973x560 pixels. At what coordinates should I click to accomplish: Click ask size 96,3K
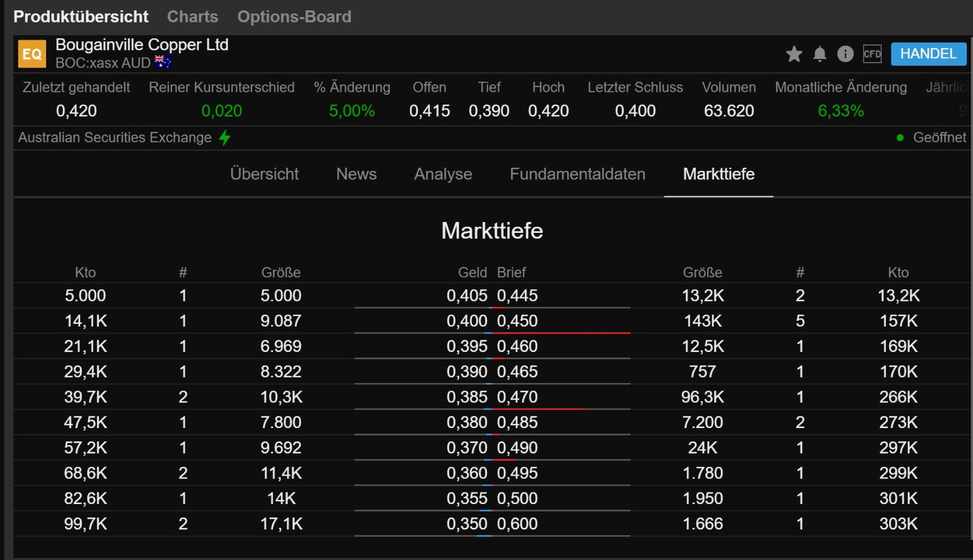point(703,397)
